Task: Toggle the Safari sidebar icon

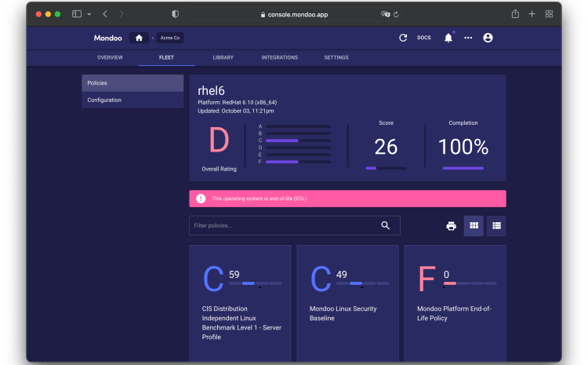Action: [x=77, y=14]
